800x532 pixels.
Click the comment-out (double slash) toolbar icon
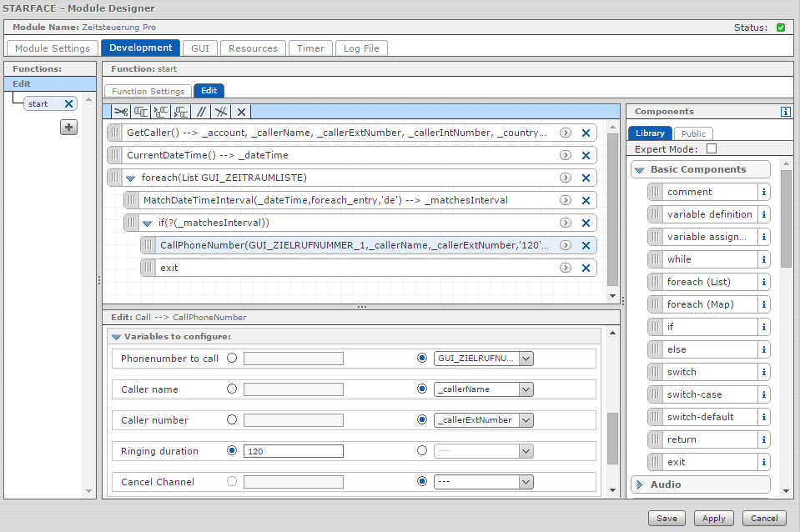[x=201, y=112]
